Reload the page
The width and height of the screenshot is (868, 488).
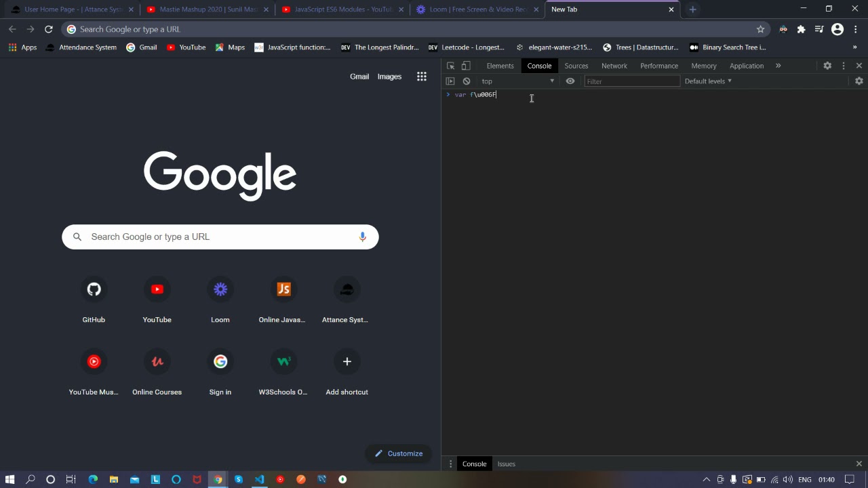49,29
